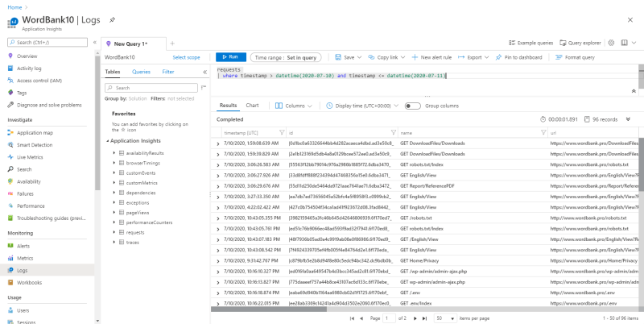Viewport: 644px width, 324px height.
Task: Expand the requests table node
Action: [114, 232]
